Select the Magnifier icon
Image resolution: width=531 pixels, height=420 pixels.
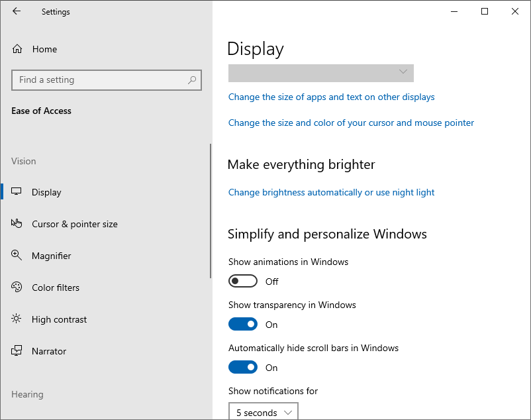click(17, 256)
